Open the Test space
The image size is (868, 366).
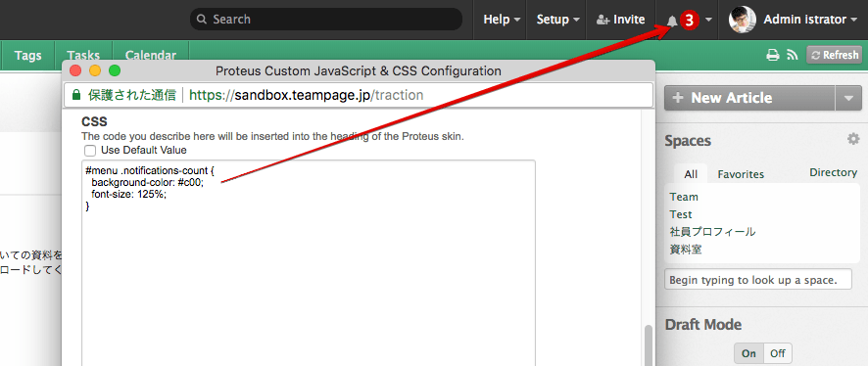680,214
